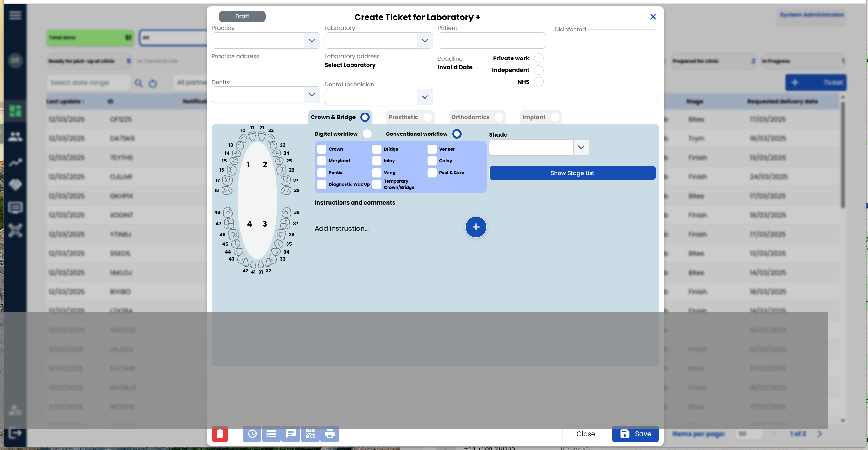Enable the Crown checkbox
The image size is (868, 450).
coord(321,149)
